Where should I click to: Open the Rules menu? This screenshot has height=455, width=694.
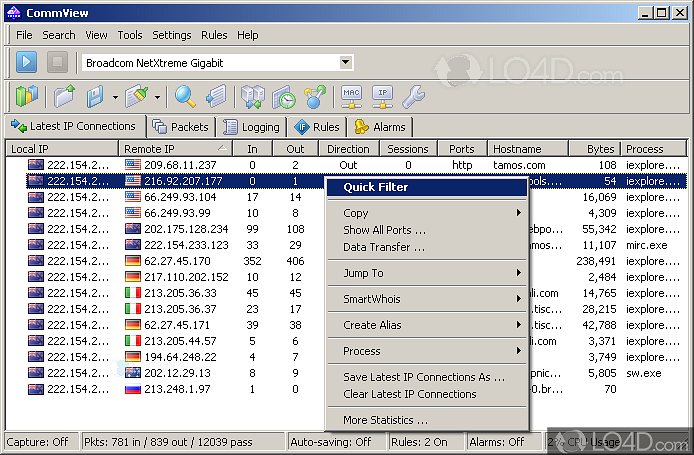pyautogui.click(x=214, y=35)
